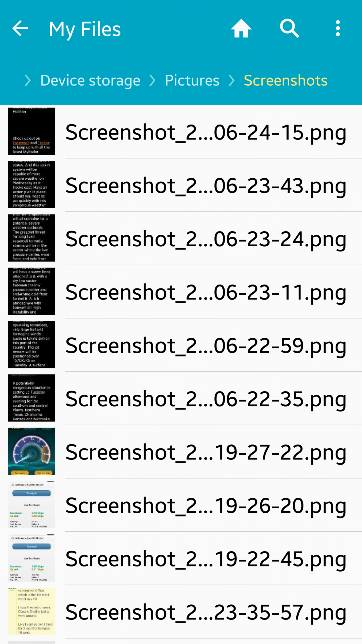Click chevron between Device storage and Pictures
Screen dimensions: 362x644
153,80
